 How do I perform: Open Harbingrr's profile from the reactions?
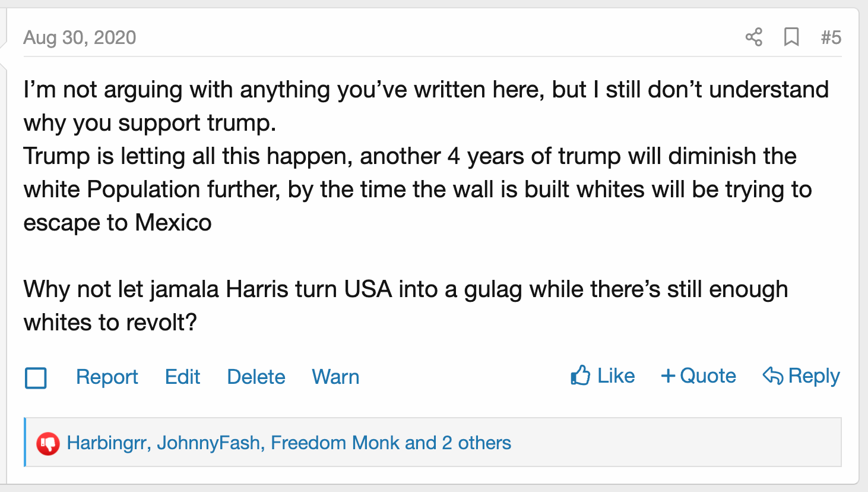tap(107, 443)
